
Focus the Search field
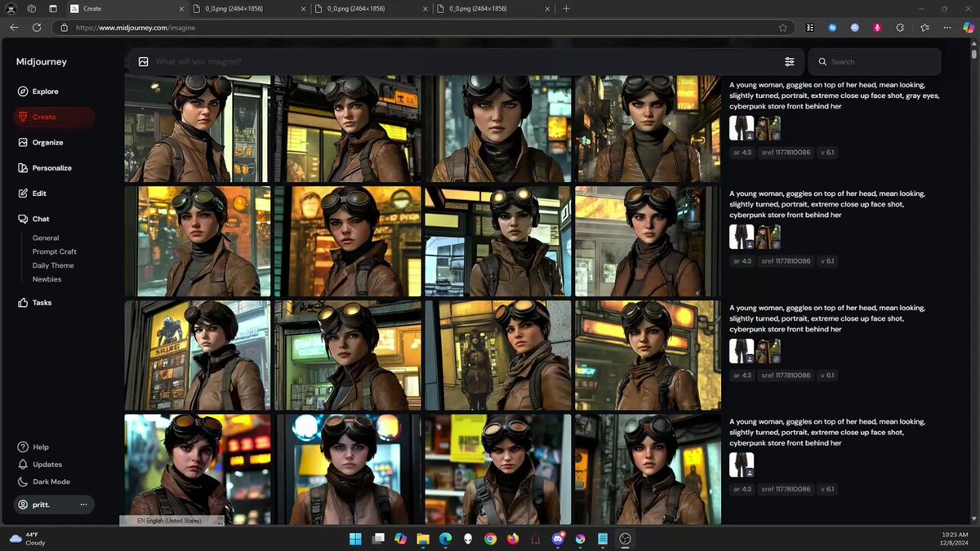coord(875,62)
